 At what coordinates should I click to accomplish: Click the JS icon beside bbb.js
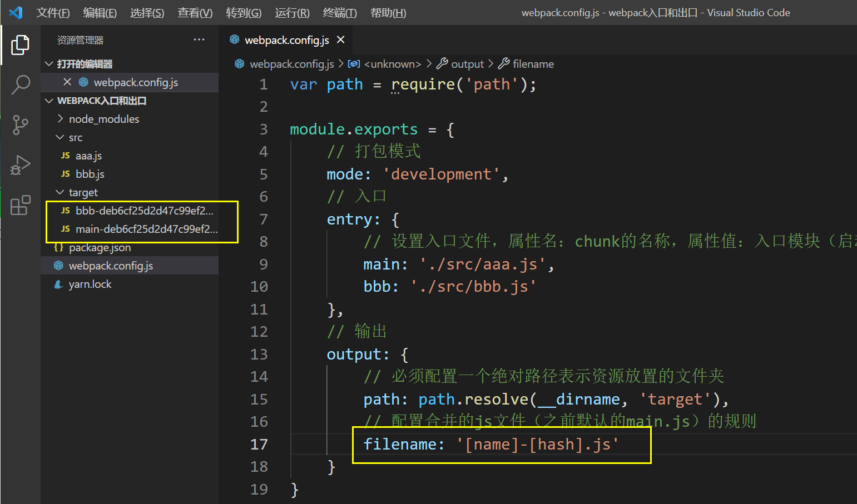tap(66, 174)
